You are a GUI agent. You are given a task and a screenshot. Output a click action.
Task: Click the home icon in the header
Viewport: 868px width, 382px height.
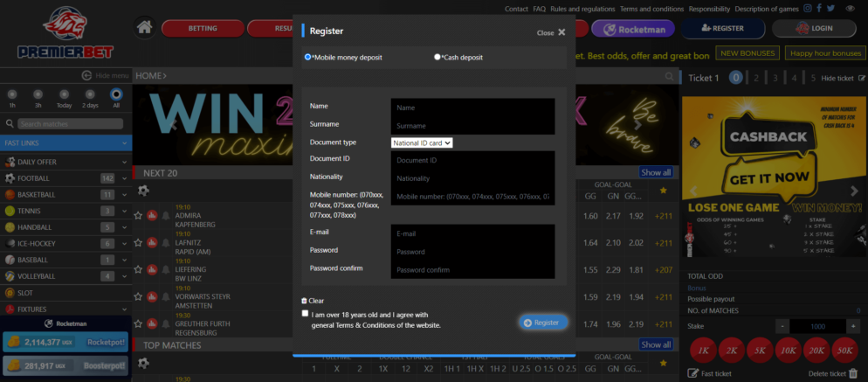tap(144, 28)
